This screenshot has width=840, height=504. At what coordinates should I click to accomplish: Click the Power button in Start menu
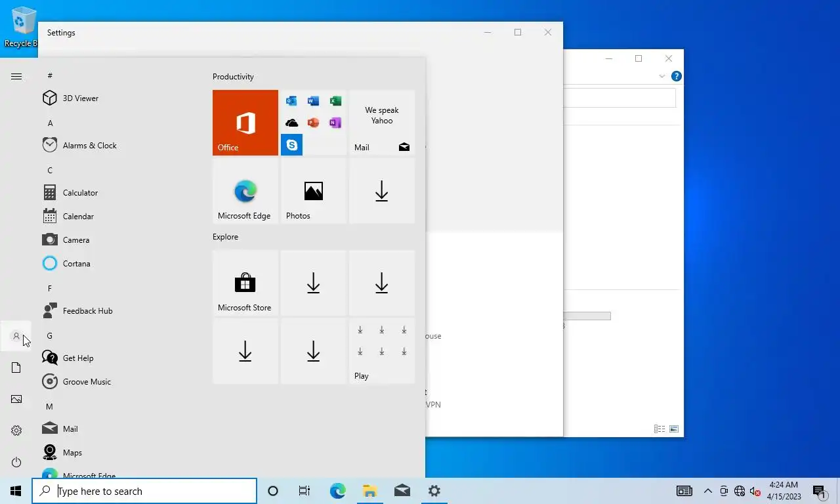(16, 462)
